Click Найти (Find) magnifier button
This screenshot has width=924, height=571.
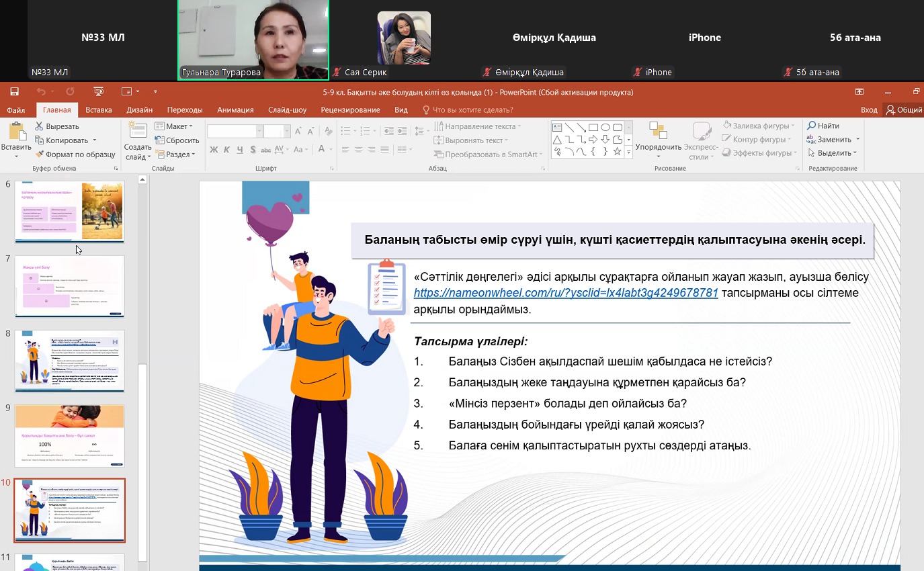click(824, 126)
